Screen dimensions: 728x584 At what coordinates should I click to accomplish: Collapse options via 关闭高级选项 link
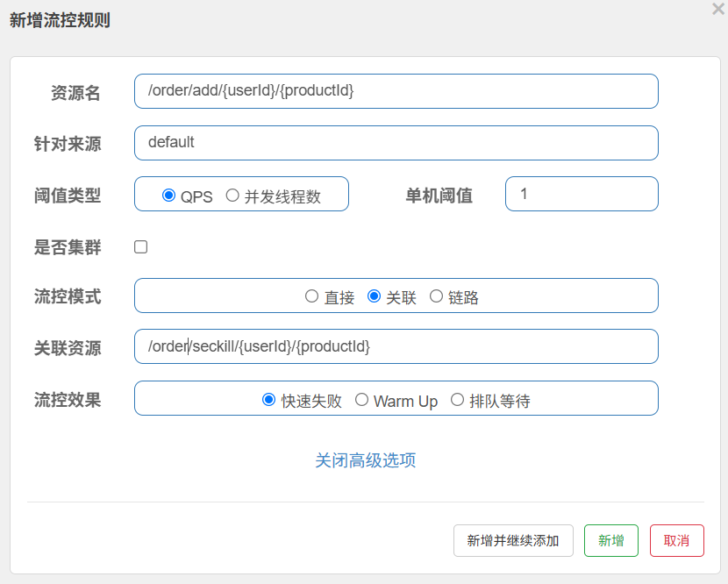[x=365, y=460]
